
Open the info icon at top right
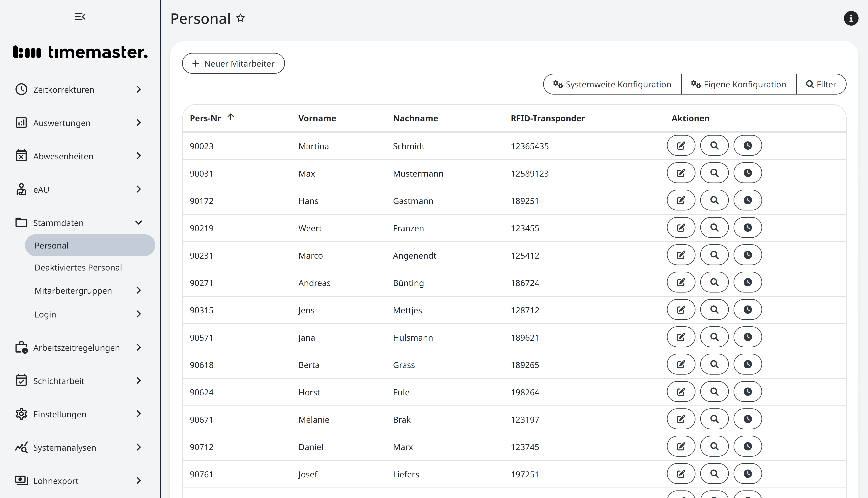[x=851, y=18]
